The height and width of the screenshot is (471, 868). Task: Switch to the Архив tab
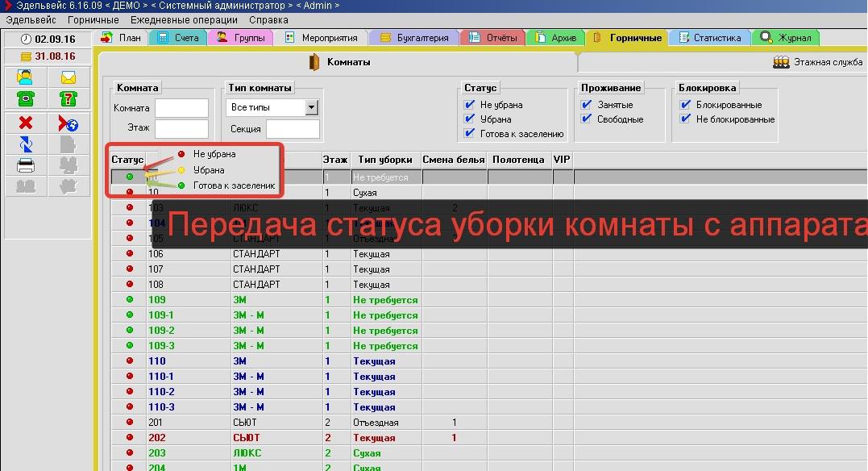pyautogui.click(x=556, y=38)
